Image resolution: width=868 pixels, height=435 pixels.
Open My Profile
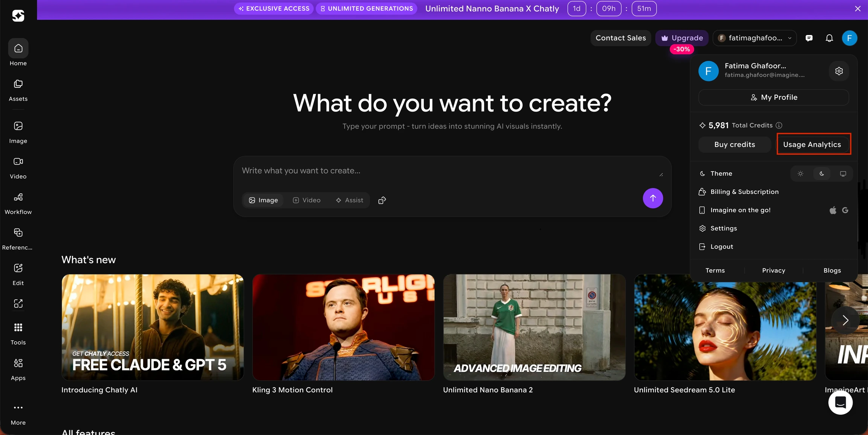[773, 97]
